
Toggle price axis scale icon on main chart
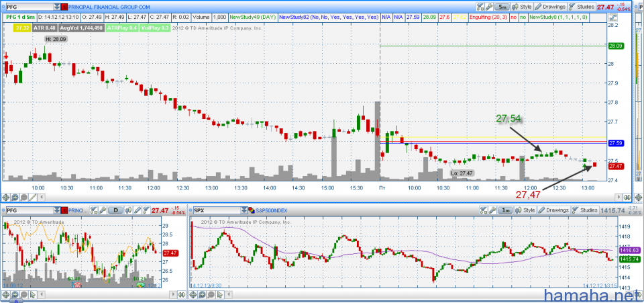tap(613, 17)
